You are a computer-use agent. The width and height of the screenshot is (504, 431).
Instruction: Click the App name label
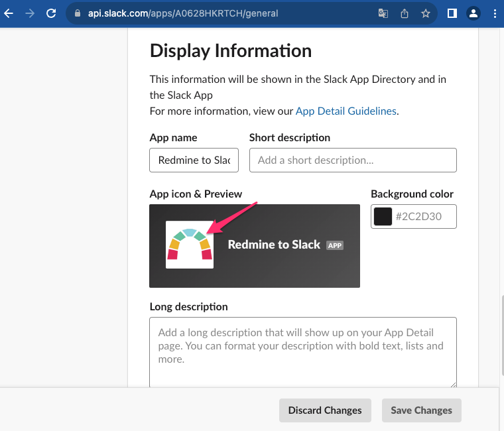click(x=173, y=137)
